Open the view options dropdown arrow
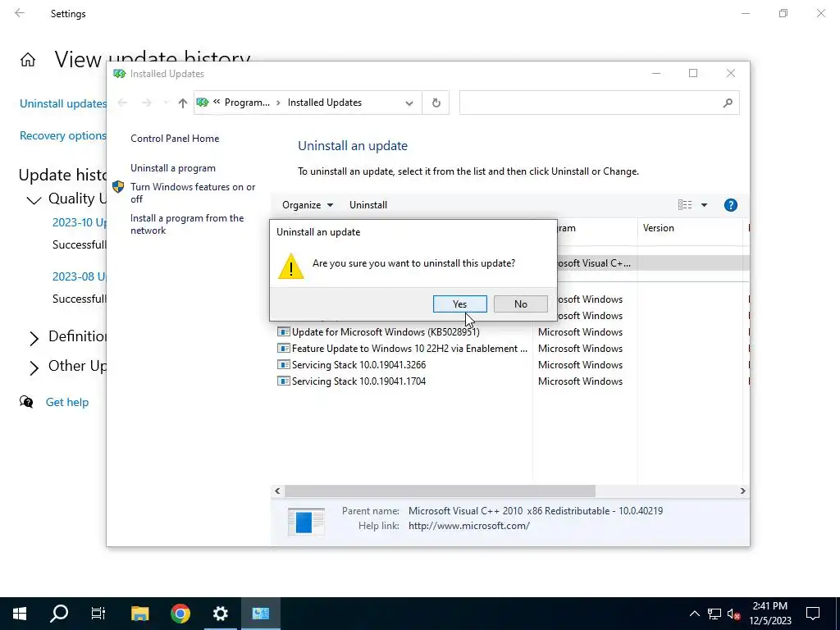Viewport: 840px width, 630px height. pyautogui.click(x=704, y=204)
